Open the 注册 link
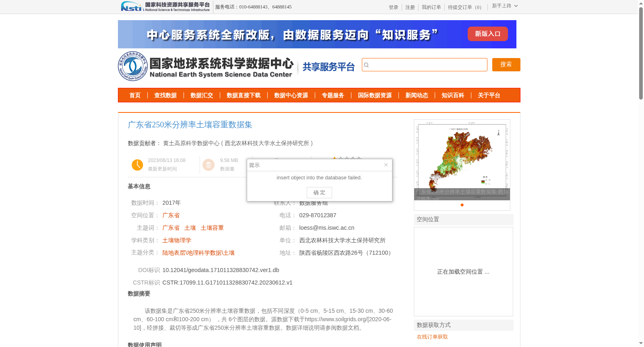Image resolution: width=644 pixels, height=347 pixels. click(x=410, y=7)
